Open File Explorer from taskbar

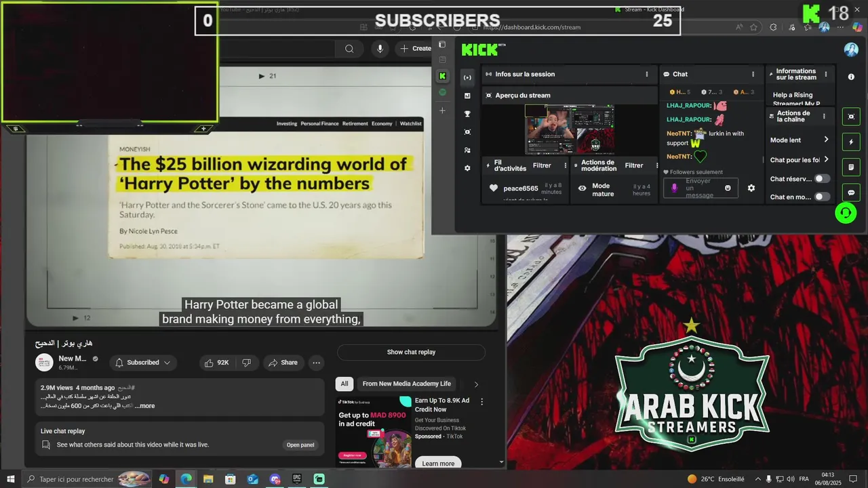[x=208, y=479]
